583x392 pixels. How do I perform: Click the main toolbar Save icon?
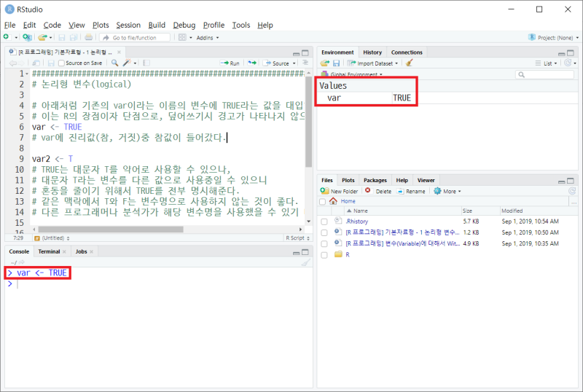[62, 37]
